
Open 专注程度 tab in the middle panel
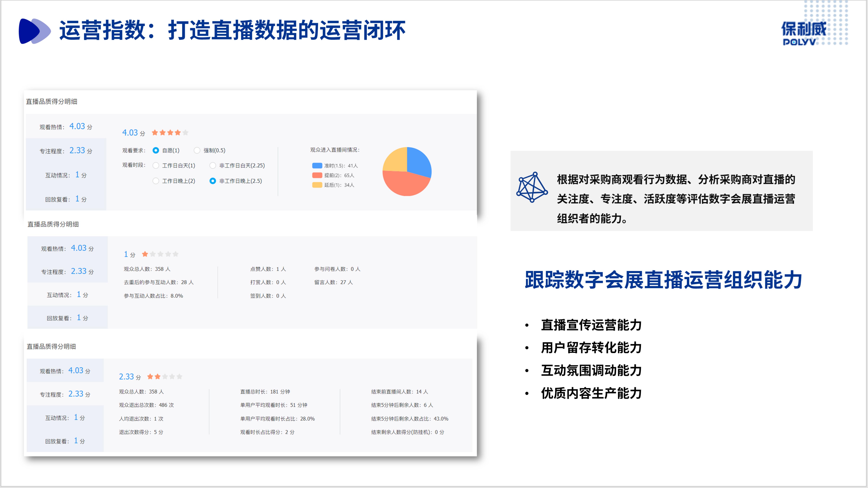(x=67, y=271)
